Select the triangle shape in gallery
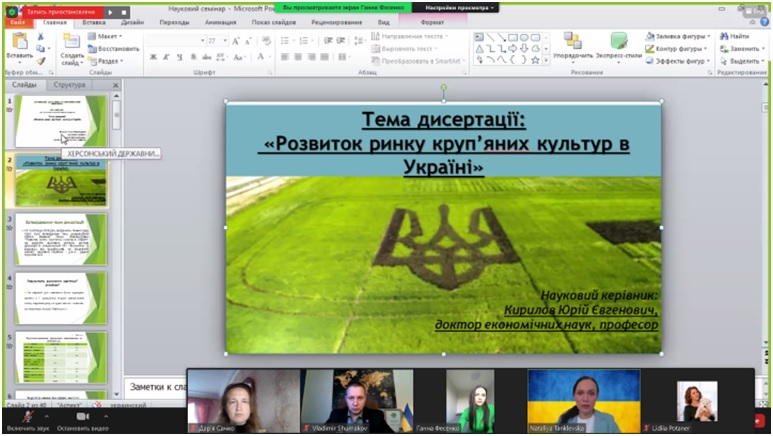 (x=479, y=48)
